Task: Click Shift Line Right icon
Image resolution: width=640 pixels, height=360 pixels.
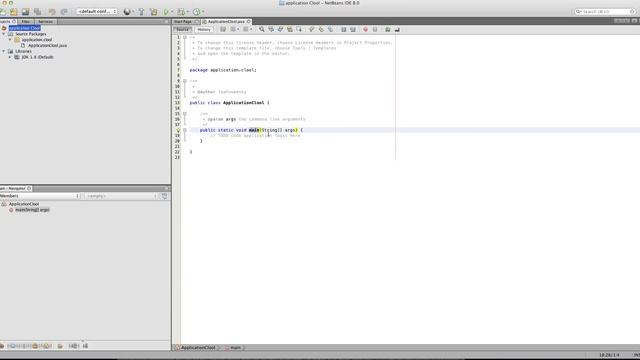Action: [353, 29]
